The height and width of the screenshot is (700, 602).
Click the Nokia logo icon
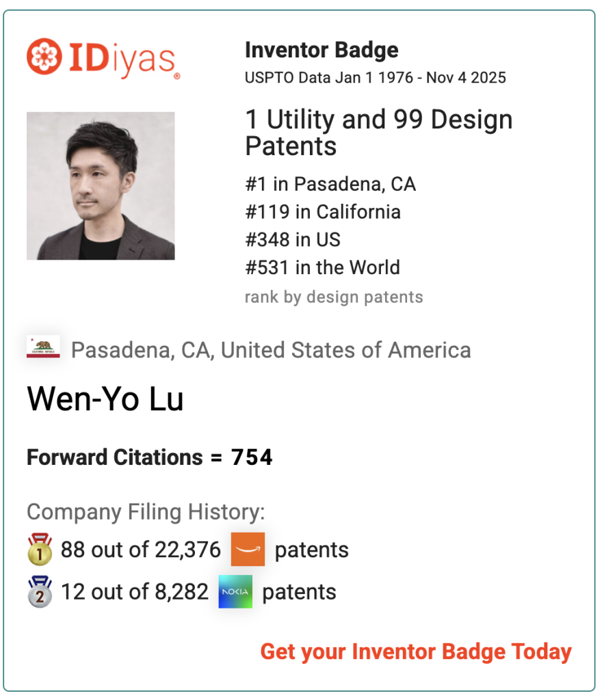click(x=235, y=592)
